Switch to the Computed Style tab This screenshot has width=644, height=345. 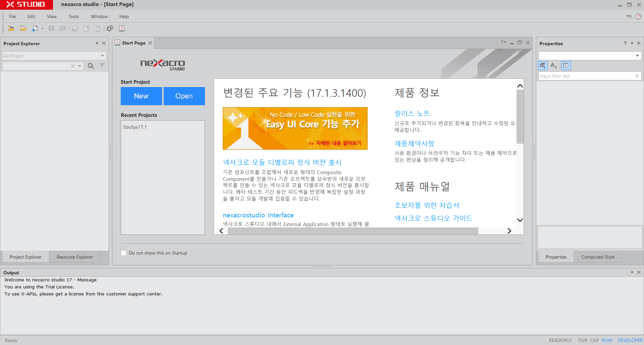tap(598, 257)
